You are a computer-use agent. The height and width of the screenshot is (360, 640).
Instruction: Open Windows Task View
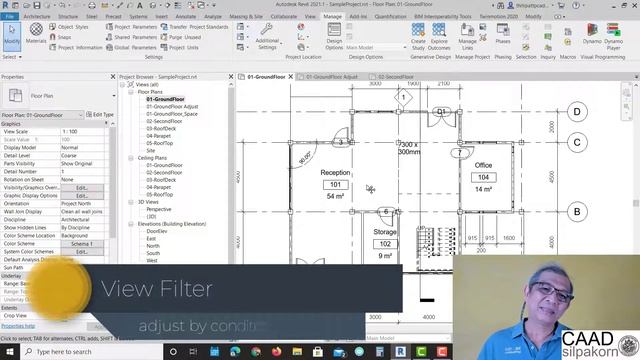click(x=193, y=351)
